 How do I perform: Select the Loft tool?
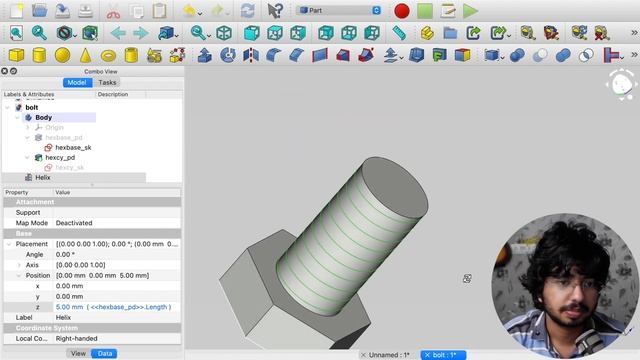(343, 55)
